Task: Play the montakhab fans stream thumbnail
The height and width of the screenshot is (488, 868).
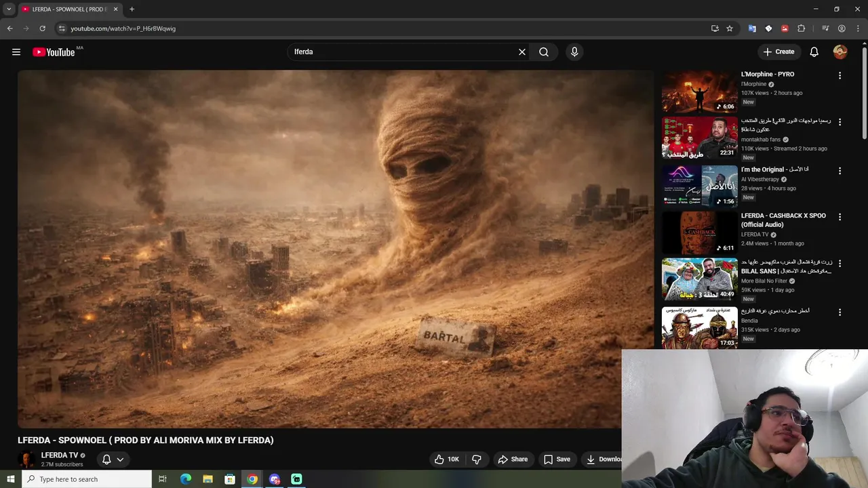Action: (x=699, y=138)
